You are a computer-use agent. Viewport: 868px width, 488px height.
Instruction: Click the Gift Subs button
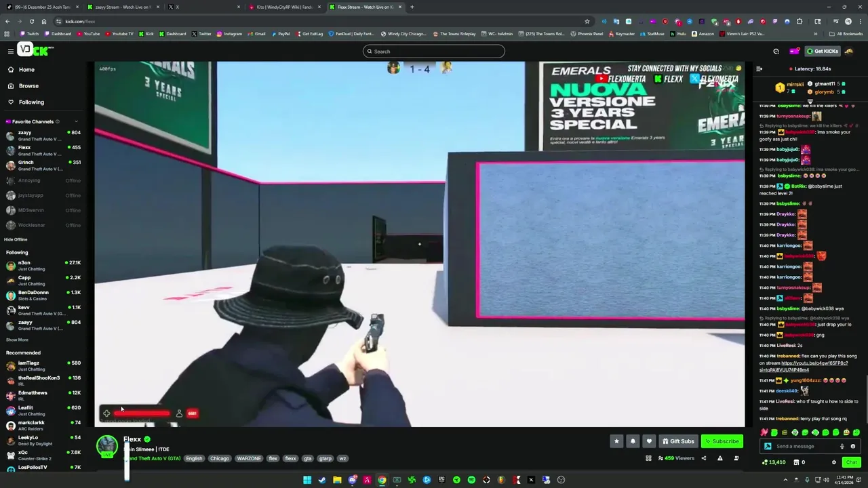point(678,441)
